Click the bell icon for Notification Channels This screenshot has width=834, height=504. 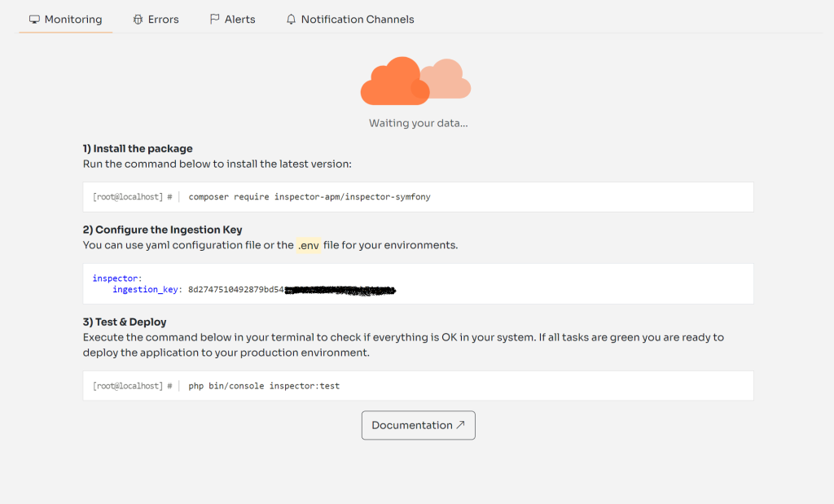tap(291, 19)
